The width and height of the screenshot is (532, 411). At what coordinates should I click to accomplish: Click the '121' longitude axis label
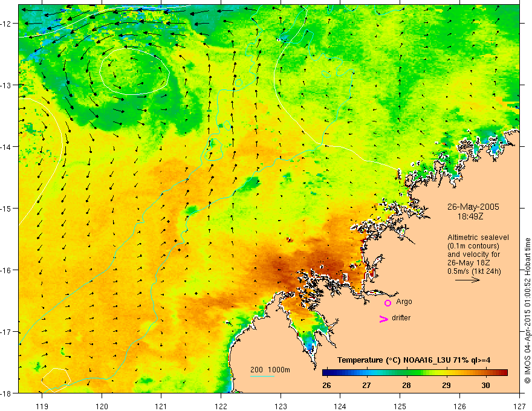pyautogui.click(x=161, y=406)
